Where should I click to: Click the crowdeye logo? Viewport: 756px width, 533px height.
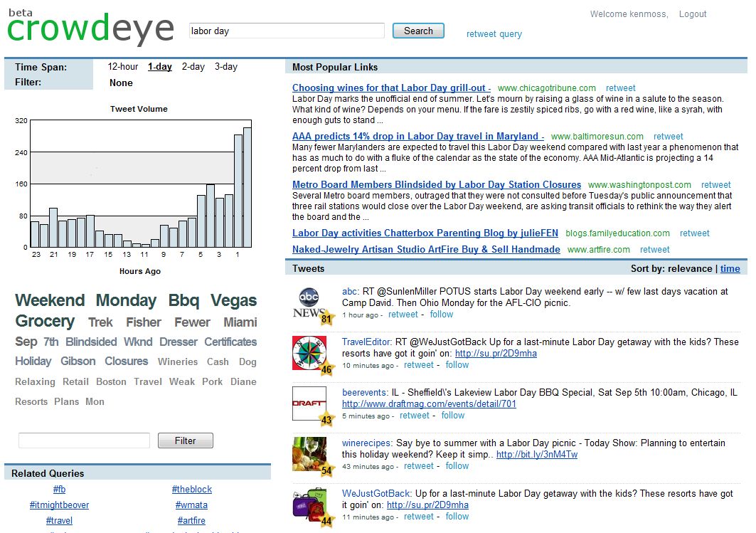click(x=90, y=28)
